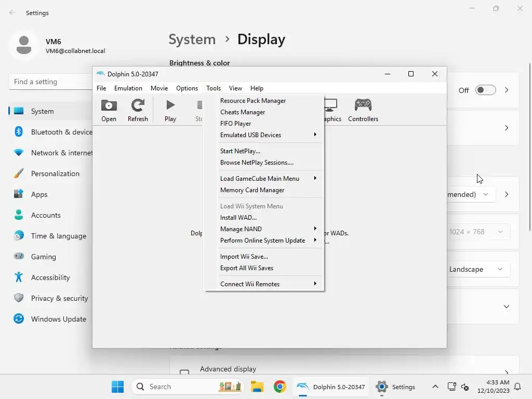Image resolution: width=532 pixels, height=399 pixels.
Task: Click the Find a setting search field
Action: click(x=51, y=82)
